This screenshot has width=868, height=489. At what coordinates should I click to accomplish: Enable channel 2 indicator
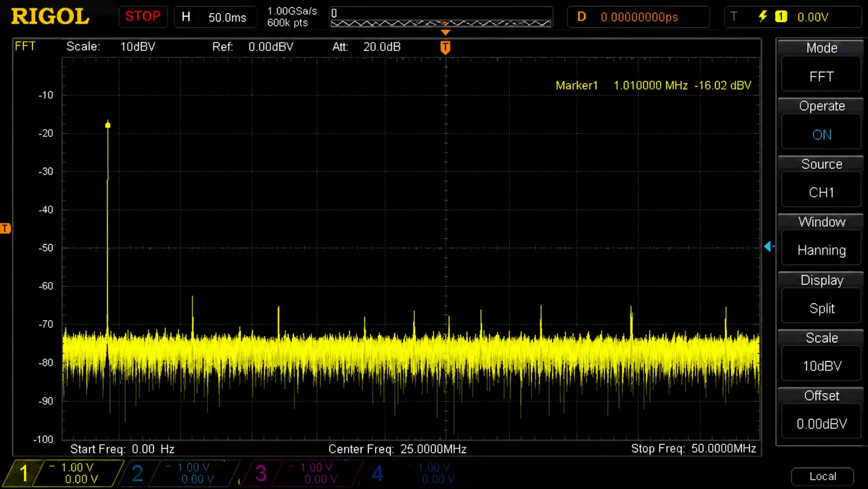pyautogui.click(x=178, y=473)
